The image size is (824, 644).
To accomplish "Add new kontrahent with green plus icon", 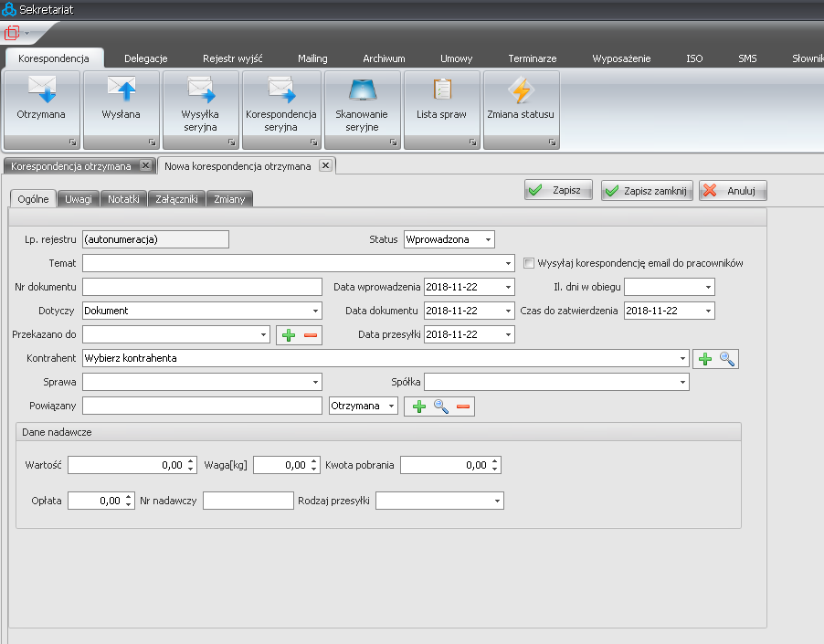I will [705, 359].
